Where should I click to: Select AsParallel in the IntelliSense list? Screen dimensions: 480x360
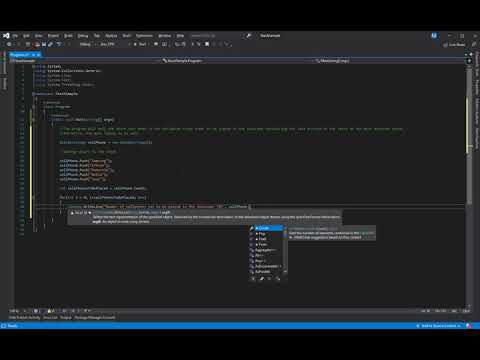point(266,272)
